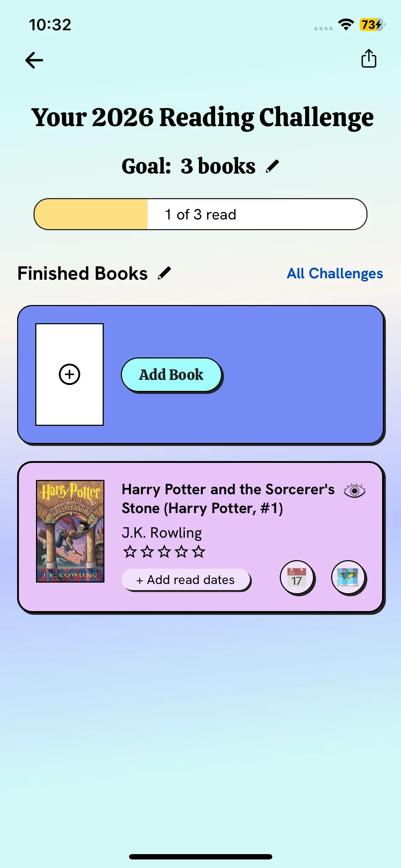Open the Harry Potter cover thumbnail
The image size is (401, 868).
coord(70,531)
